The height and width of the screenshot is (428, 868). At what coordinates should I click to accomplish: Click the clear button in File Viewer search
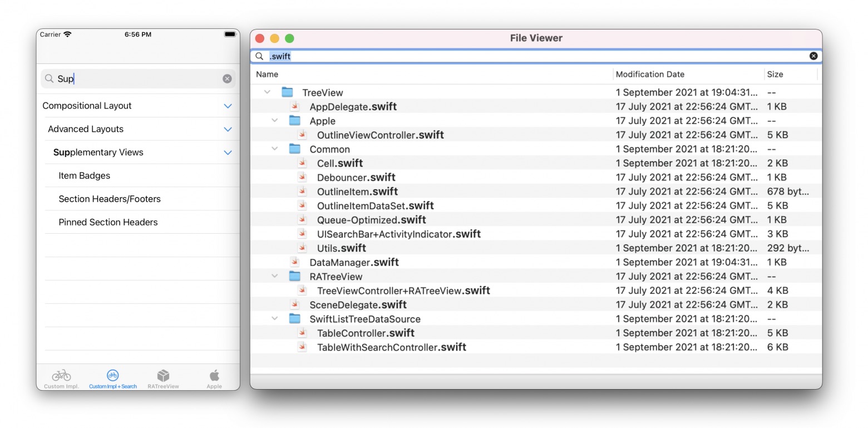tap(813, 56)
